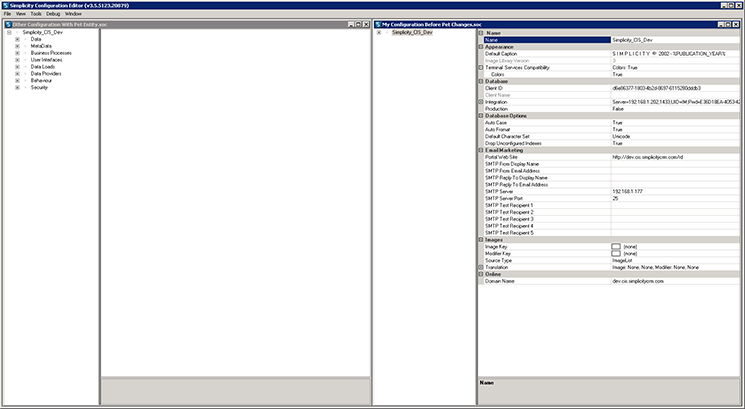Expand the Data Loads tree node
745x409 pixels.
pos(18,67)
